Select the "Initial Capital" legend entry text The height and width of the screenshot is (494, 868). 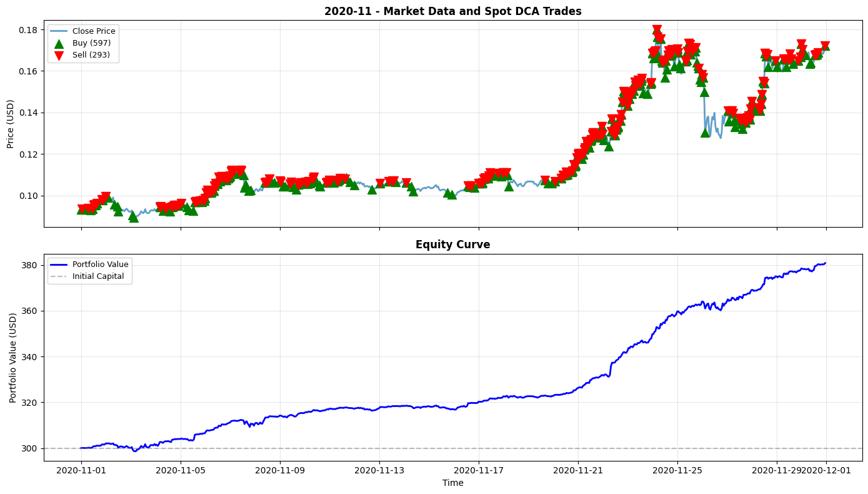point(98,276)
